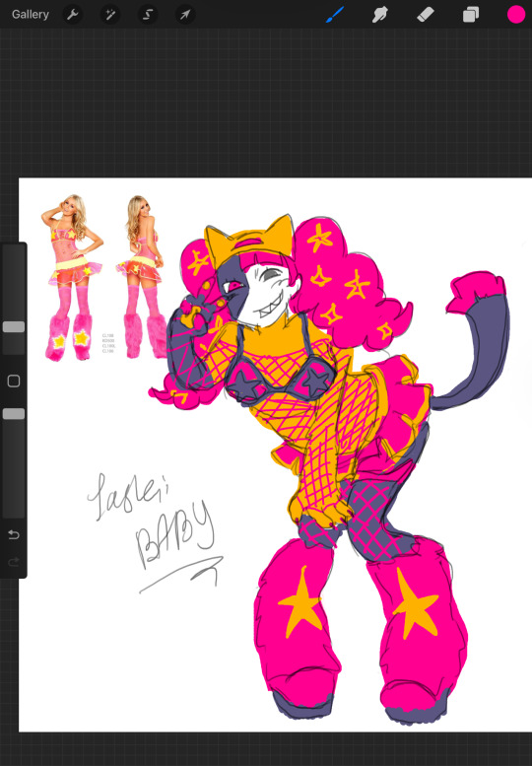Click the brush size slider handle

[x=14, y=327]
